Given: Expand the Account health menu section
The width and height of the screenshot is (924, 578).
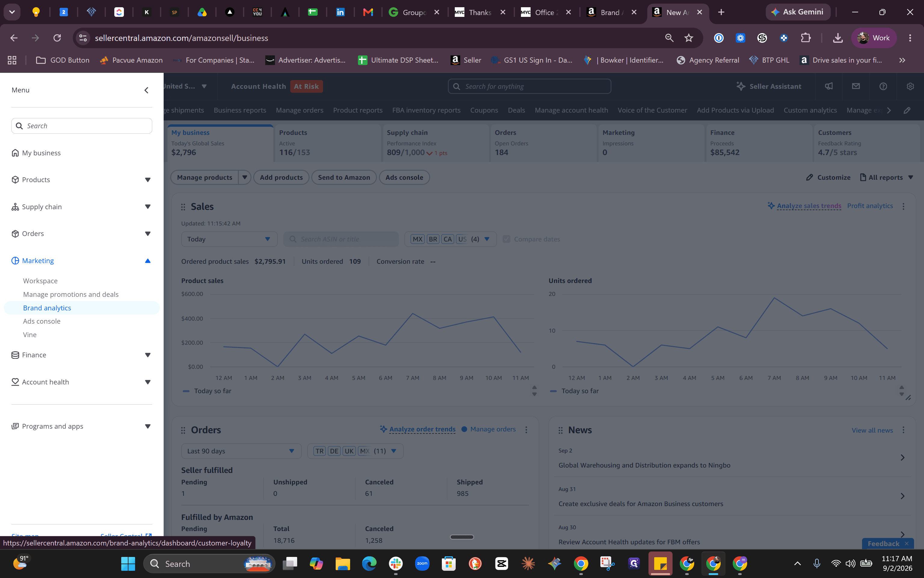Looking at the screenshot, I should [x=148, y=382].
